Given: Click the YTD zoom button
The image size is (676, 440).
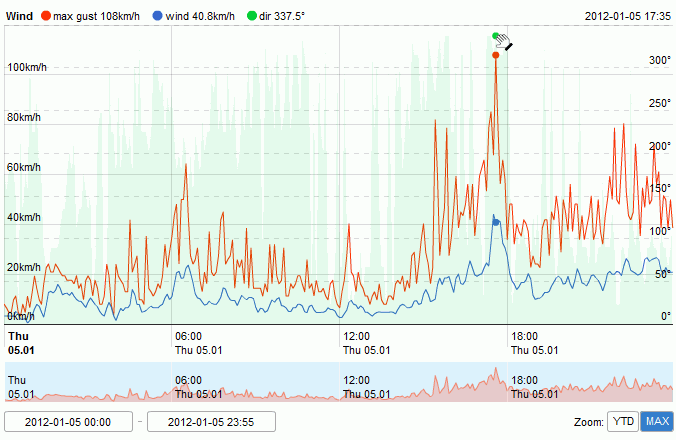Looking at the screenshot, I should point(623,421).
